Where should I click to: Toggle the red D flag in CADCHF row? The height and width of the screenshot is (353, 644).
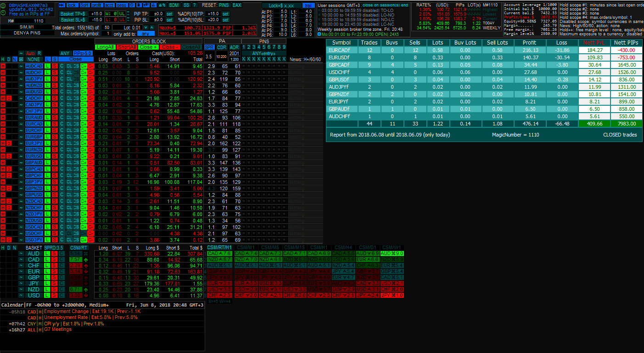(x=9, y=98)
